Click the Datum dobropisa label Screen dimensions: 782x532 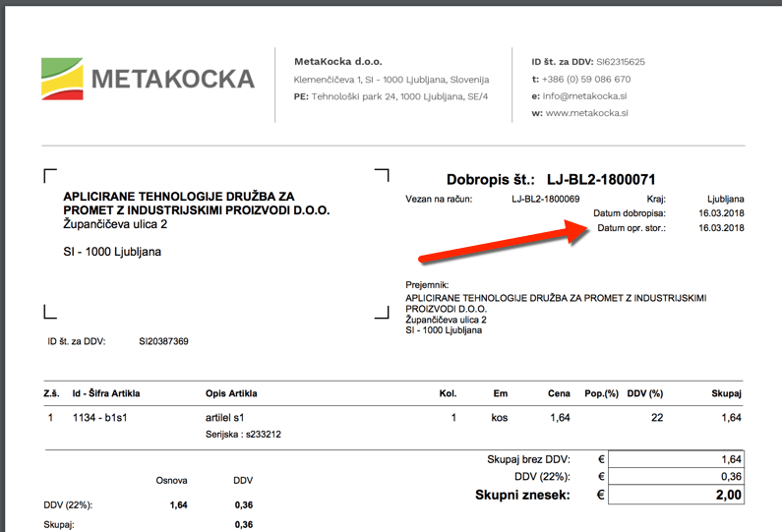630,213
